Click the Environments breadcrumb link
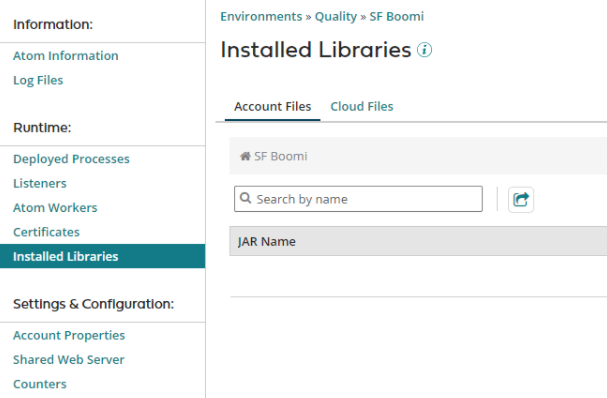This screenshot has height=398, width=607. tap(261, 17)
